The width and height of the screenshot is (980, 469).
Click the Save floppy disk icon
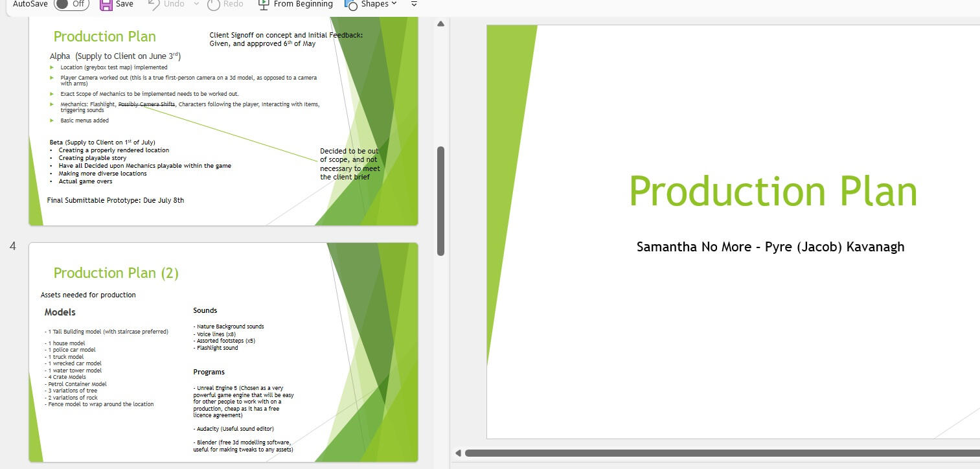tap(106, 5)
